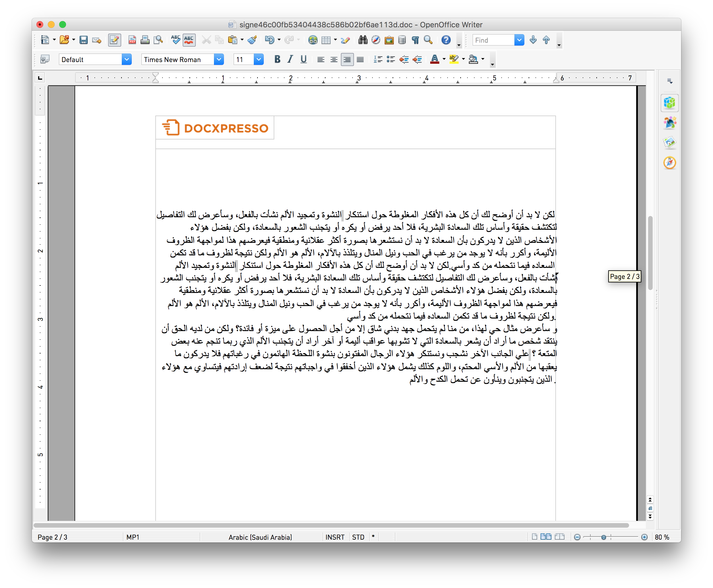
Task: Toggle AutoSpellcheck
Action: coord(189,40)
